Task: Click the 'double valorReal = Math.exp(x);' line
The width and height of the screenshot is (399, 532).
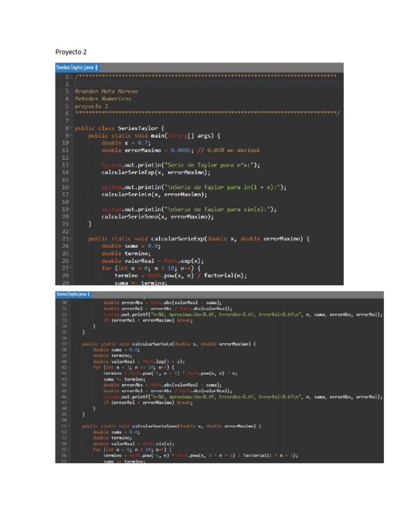Action: point(153,261)
